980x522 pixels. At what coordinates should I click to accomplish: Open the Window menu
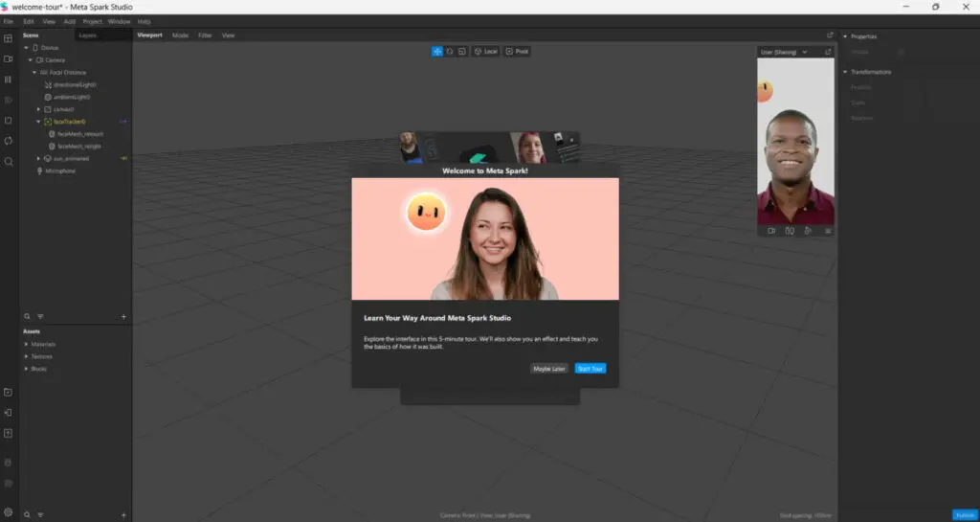point(119,21)
